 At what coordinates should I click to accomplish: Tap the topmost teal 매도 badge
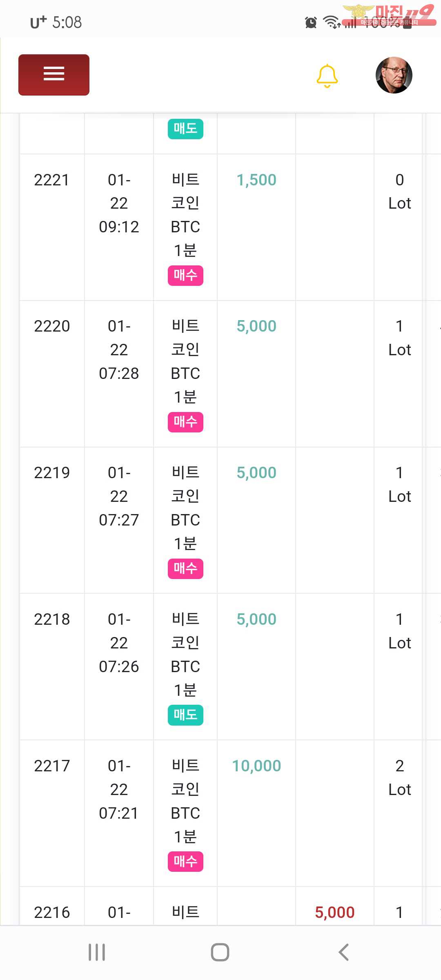pos(185,129)
